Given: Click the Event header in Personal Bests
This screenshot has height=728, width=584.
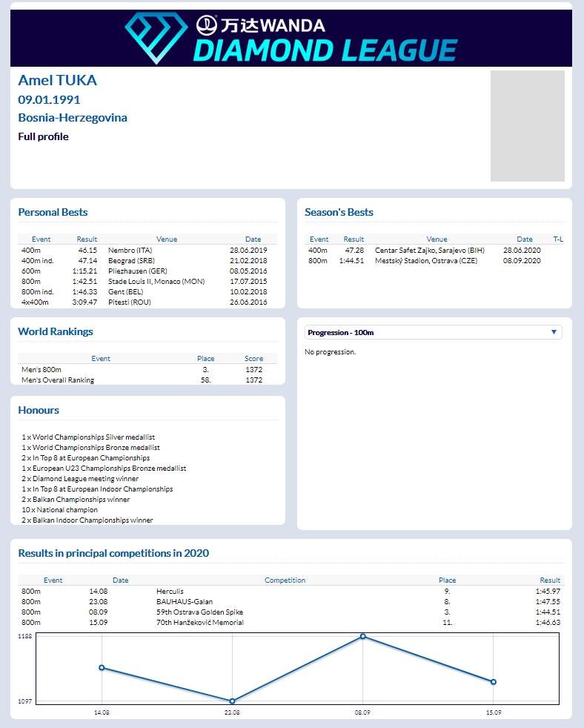Looking at the screenshot, I should (x=42, y=239).
